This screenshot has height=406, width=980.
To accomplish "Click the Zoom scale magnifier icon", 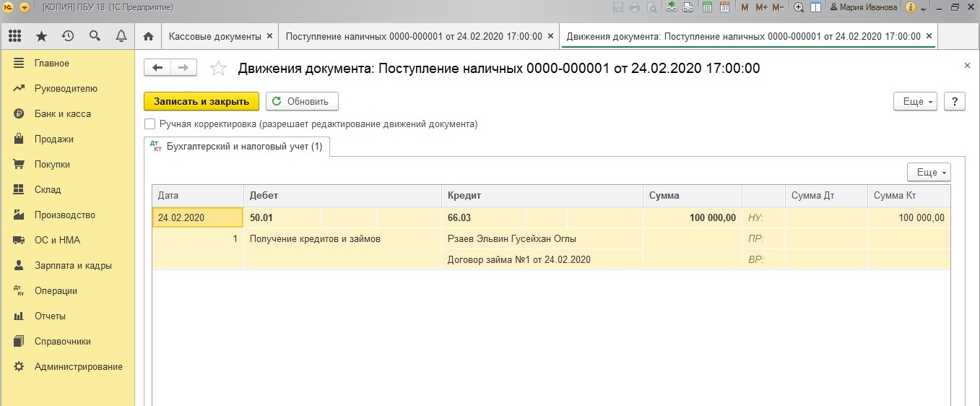I will (799, 7).
